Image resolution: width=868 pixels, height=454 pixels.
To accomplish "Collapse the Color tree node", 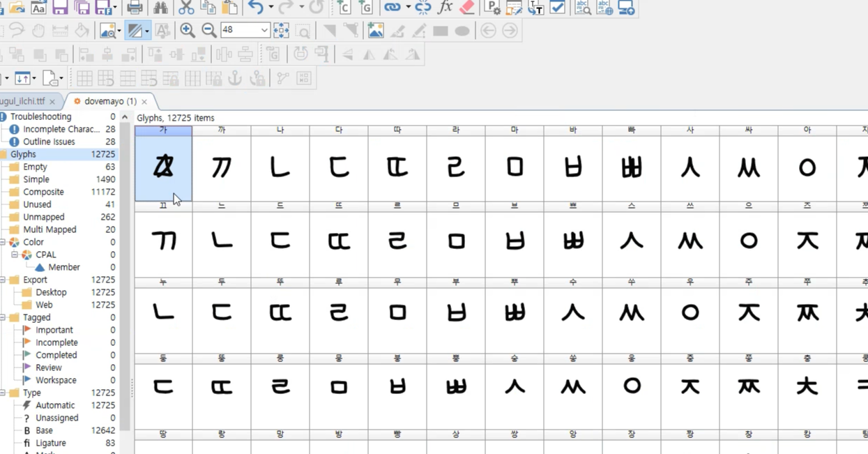I will [x=3, y=242].
